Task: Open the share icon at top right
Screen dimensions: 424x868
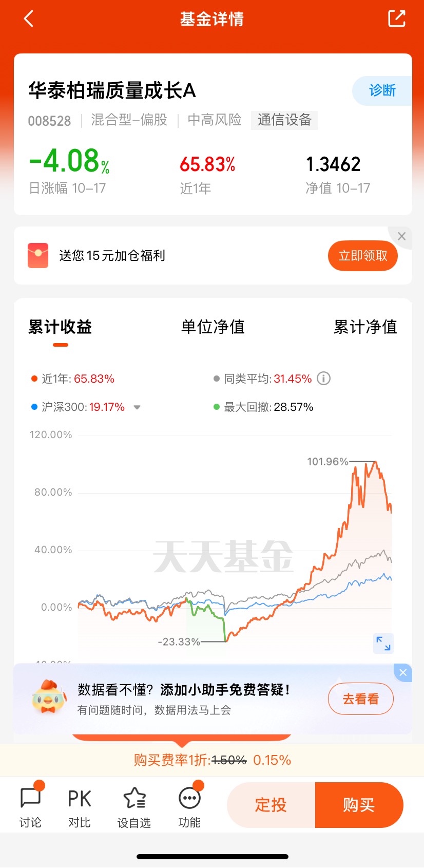Action: (396, 18)
